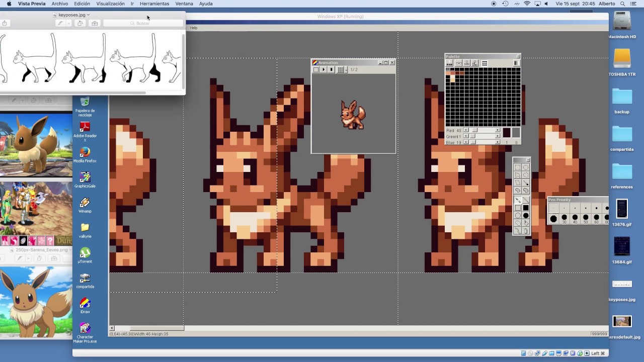Increase Red value with right arrow
Image resolution: width=644 pixels, height=362 pixels.
pos(498,130)
